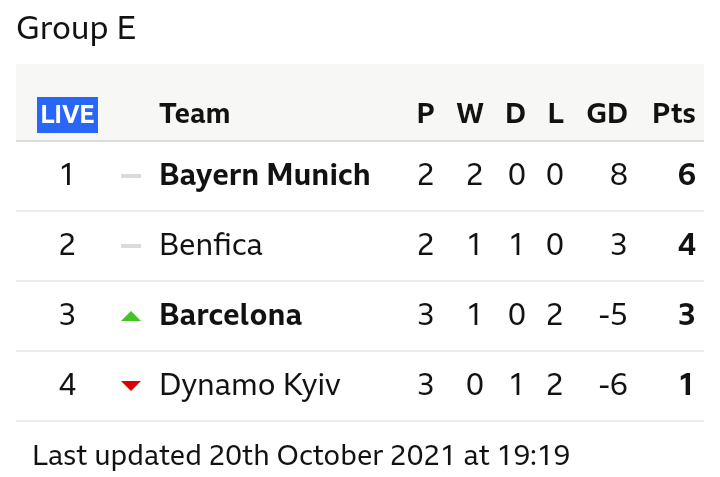Click Bayern Munich's points value 6
Image resolution: width=720 pixels, height=477 pixels.
click(x=686, y=175)
